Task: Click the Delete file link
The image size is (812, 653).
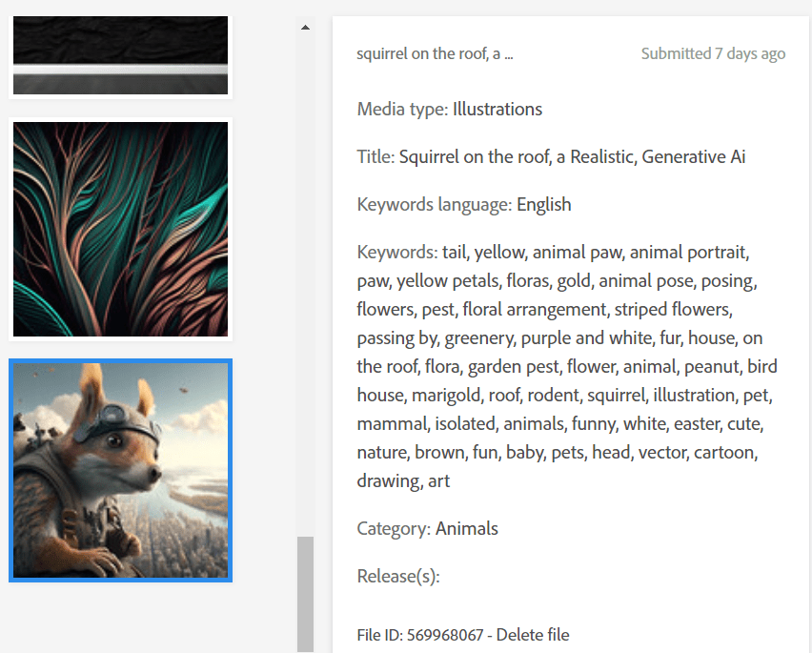Action: 533,635
